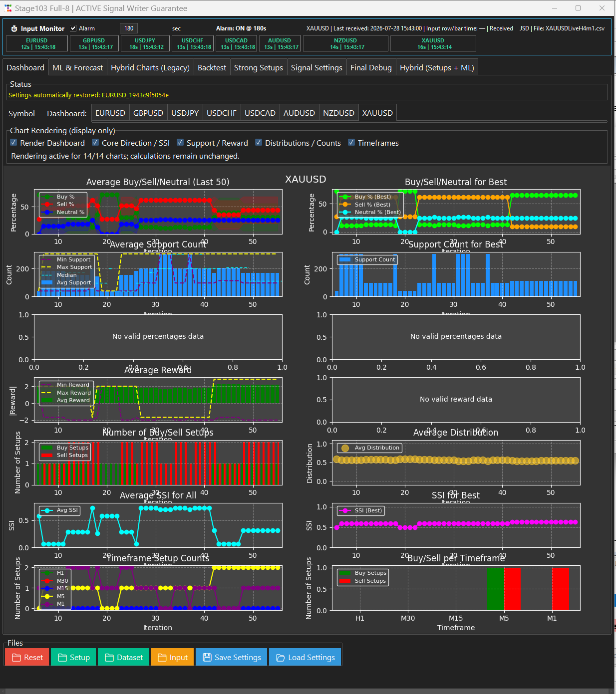This screenshot has width=616, height=694.
Task: Click the Input button folder icon
Action: [x=162, y=658]
